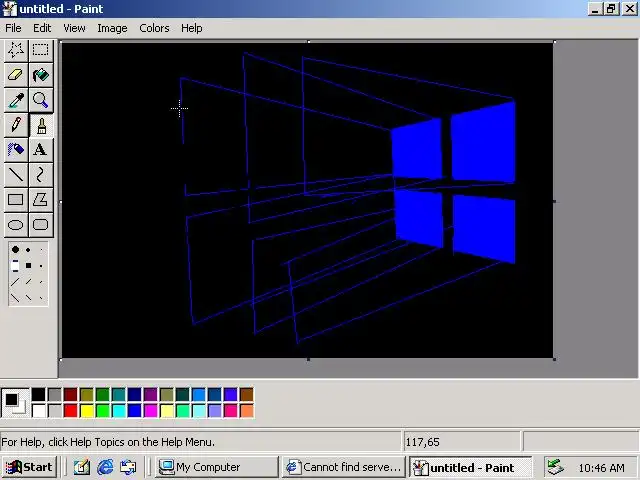Open Outlook Express from quick launch
The height and width of the screenshot is (480, 640).
coord(128,467)
